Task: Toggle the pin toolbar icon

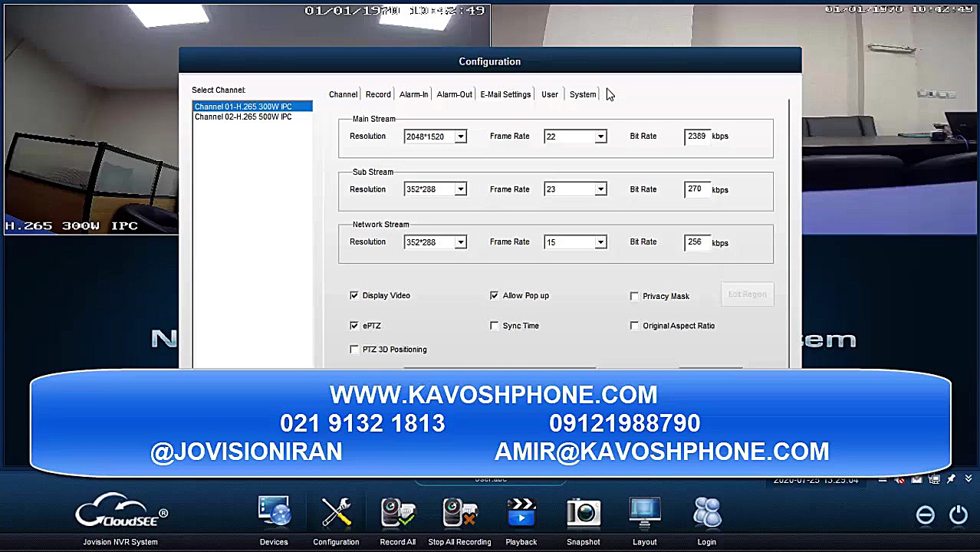Action: point(952,480)
